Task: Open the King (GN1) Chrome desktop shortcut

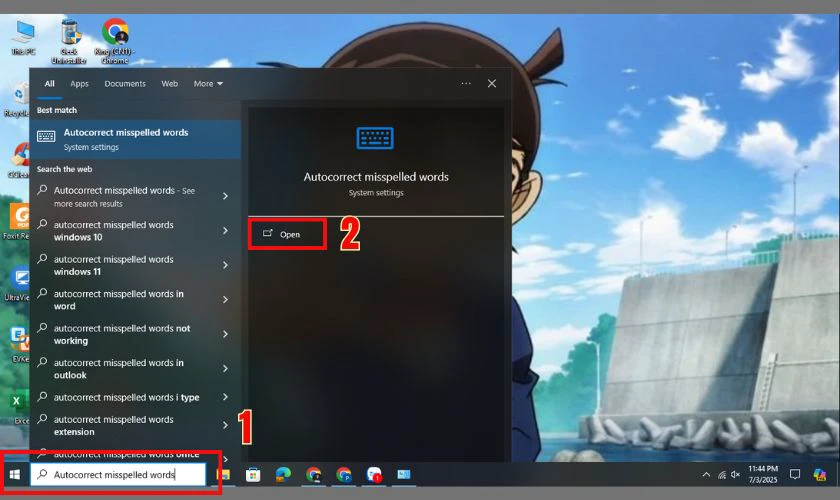Action: [x=115, y=41]
